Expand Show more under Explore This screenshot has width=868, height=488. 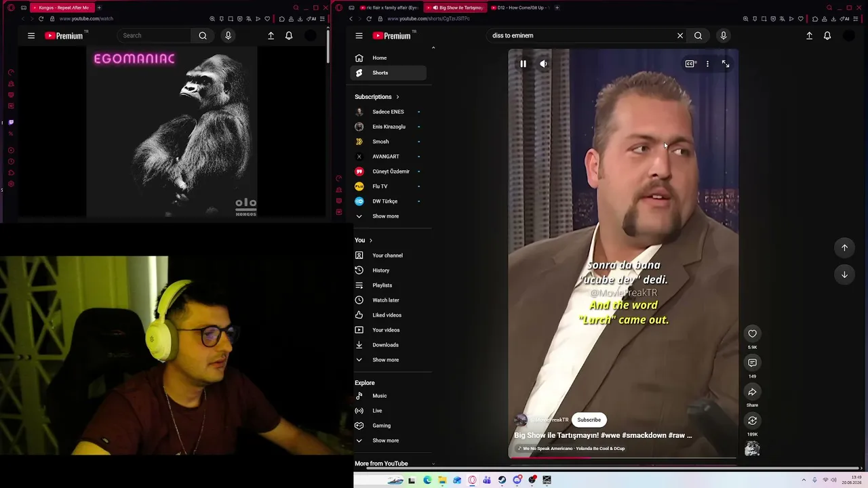pos(389,441)
